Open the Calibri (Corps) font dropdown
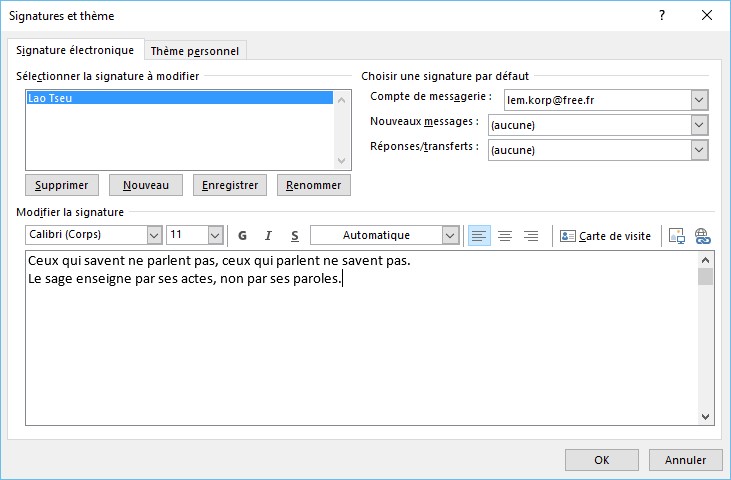Screen dimensions: 731x480 click(x=154, y=235)
